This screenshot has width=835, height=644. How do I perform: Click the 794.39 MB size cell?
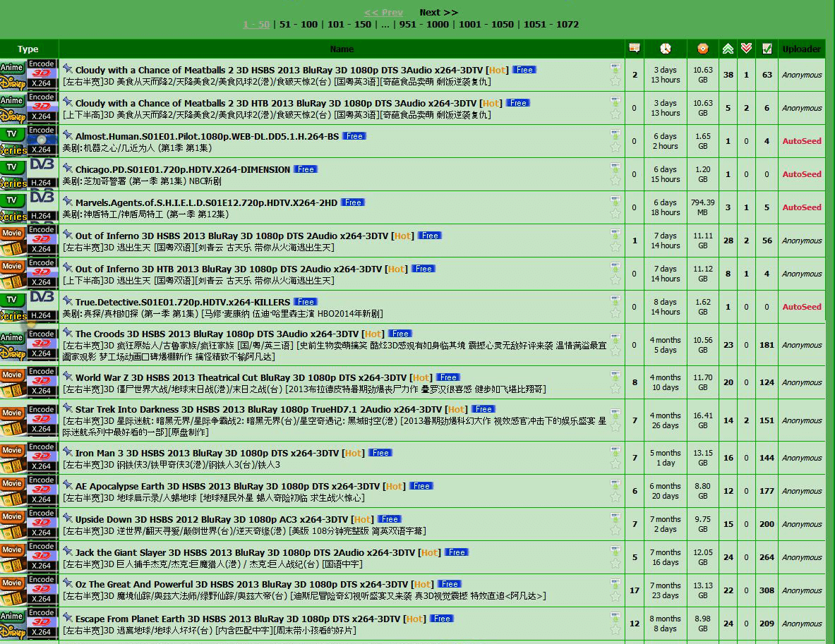(703, 207)
